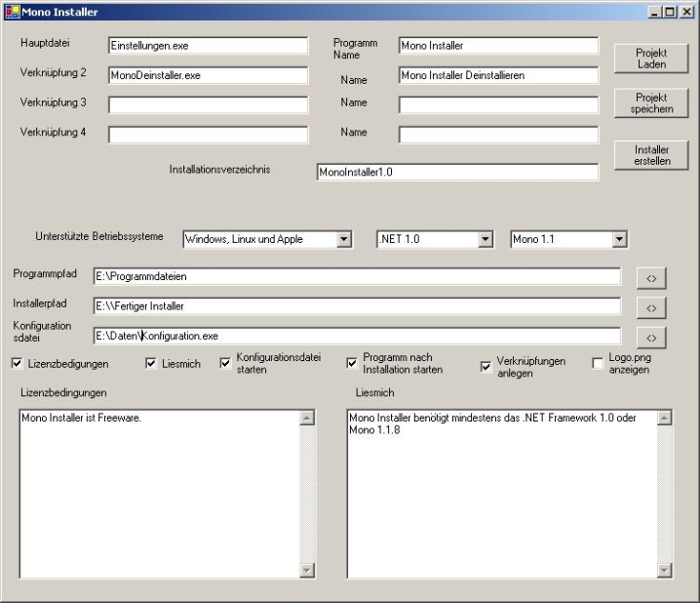Image resolution: width=700 pixels, height=603 pixels.
Task: Click the browse button next to Installerpfad
Action: pyautogui.click(x=651, y=307)
